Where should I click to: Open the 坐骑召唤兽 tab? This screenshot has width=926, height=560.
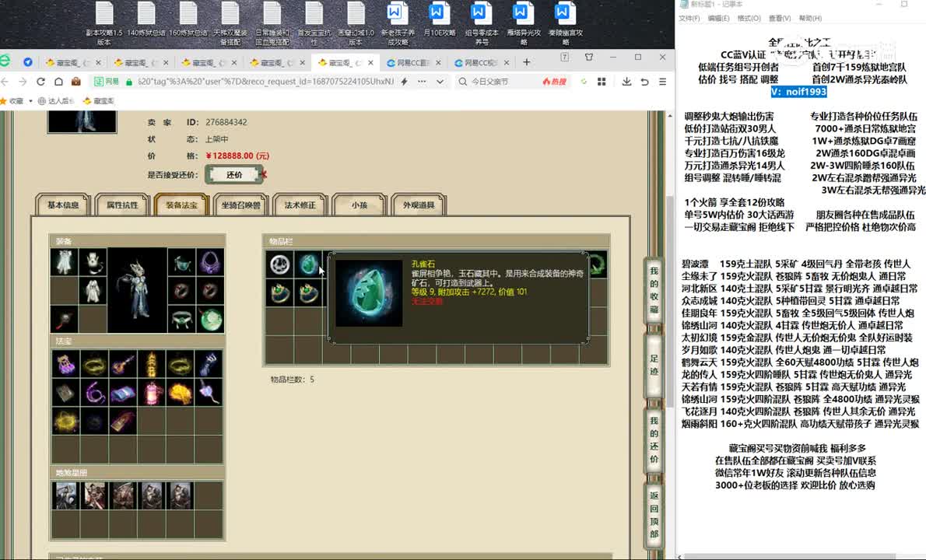(240, 205)
